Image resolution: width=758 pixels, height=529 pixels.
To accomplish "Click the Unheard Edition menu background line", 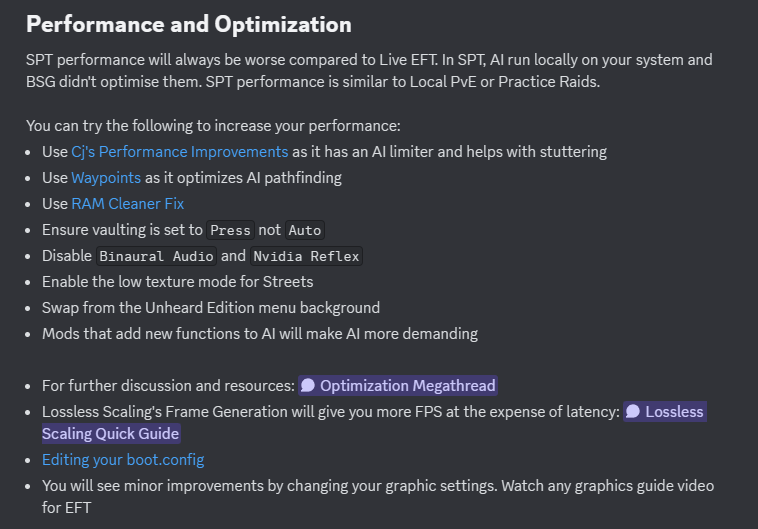I will click(210, 308).
